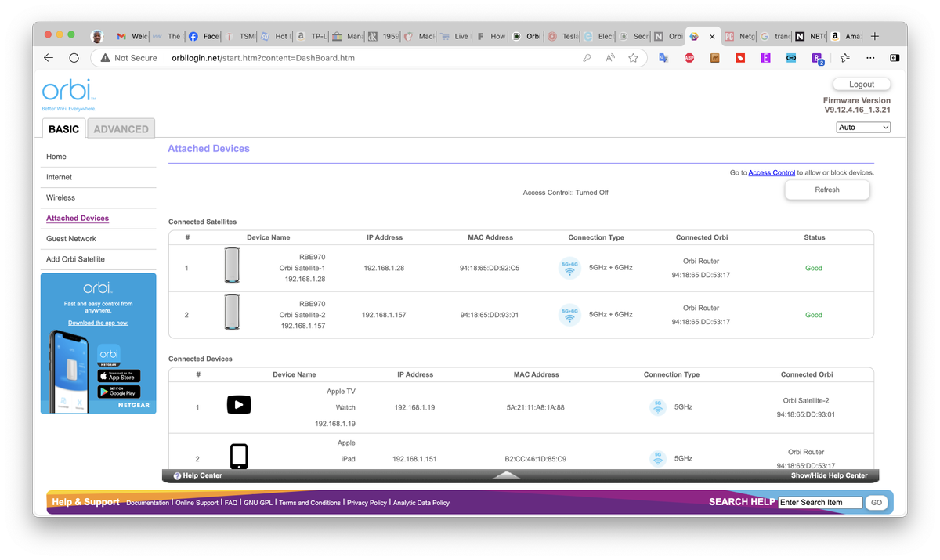
Task: Click IP address 192.168.1.151 cell
Action: coord(414,459)
